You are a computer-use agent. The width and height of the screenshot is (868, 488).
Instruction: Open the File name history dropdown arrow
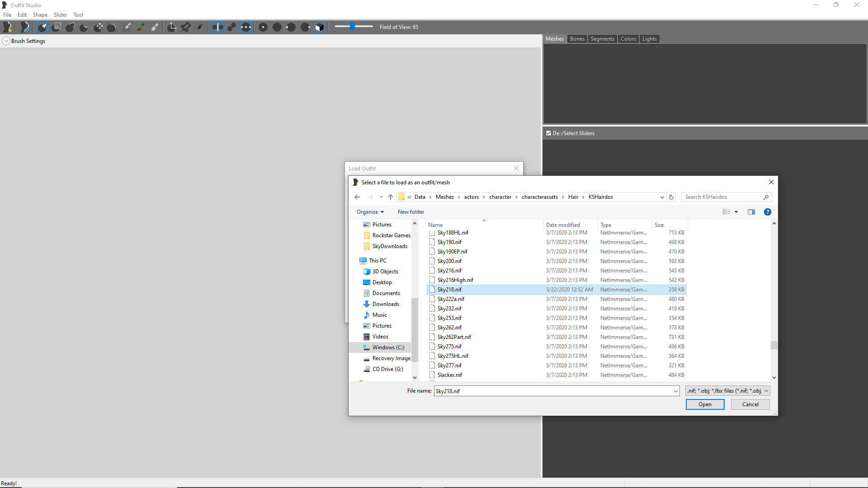tap(675, 391)
